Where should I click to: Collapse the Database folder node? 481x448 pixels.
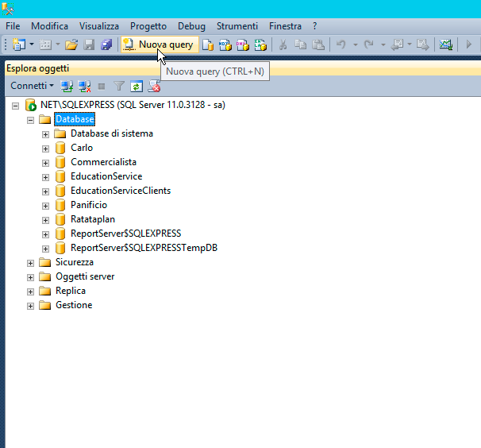[30, 120]
